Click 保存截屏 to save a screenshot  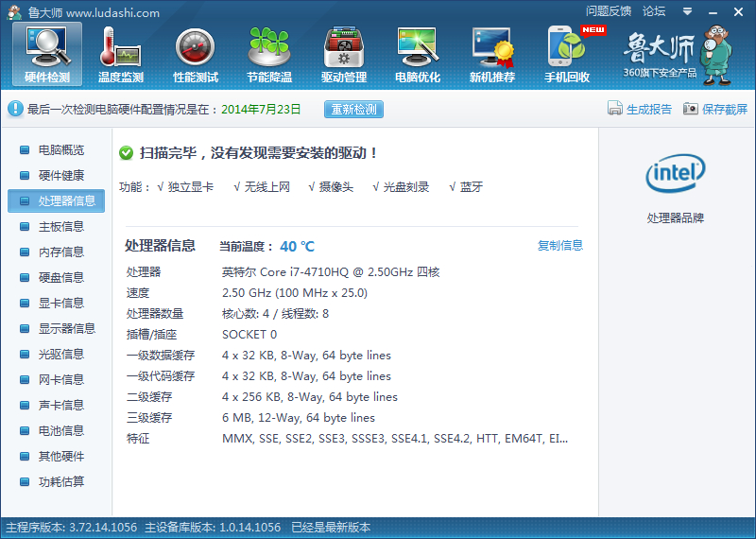pos(715,109)
